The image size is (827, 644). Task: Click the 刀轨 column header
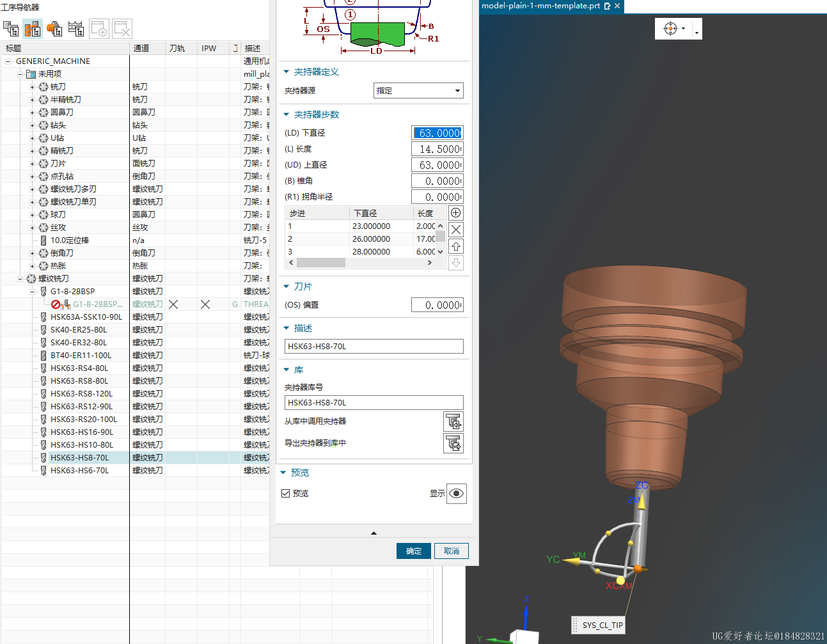point(182,48)
